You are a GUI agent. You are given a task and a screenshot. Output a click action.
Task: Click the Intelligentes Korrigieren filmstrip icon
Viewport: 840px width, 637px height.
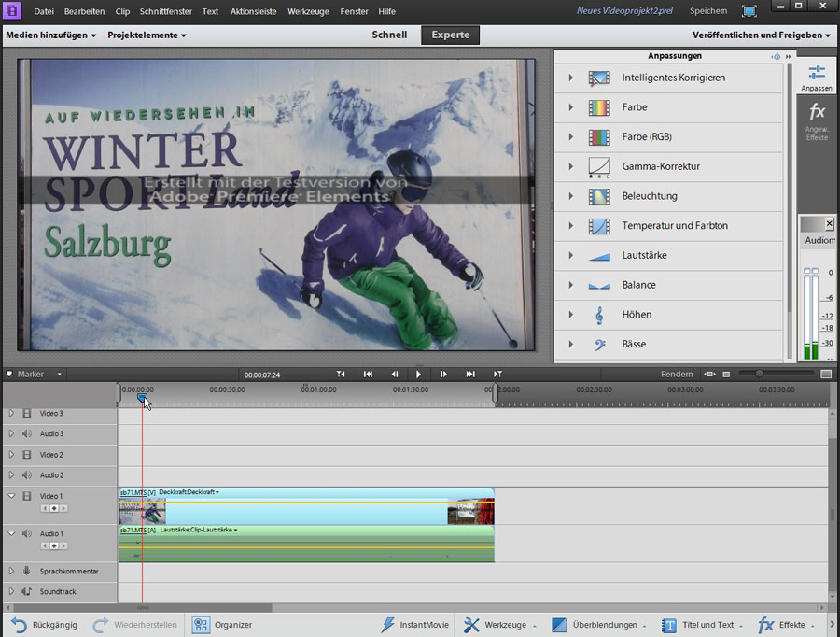[599, 78]
